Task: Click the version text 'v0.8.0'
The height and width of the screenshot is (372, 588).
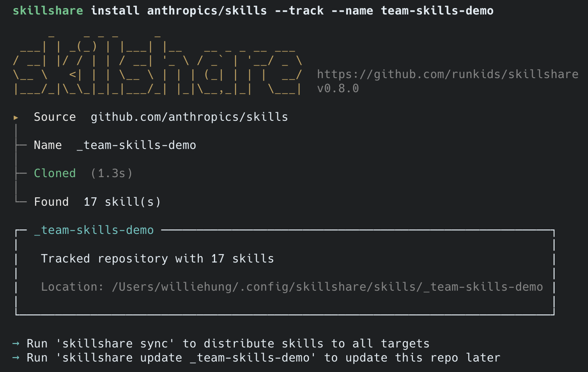Action: (x=338, y=88)
